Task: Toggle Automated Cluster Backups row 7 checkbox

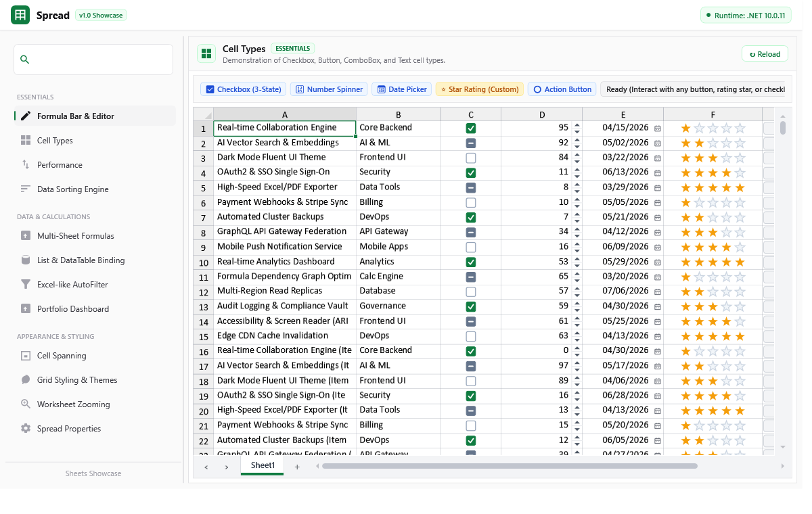Action: [471, 217]
